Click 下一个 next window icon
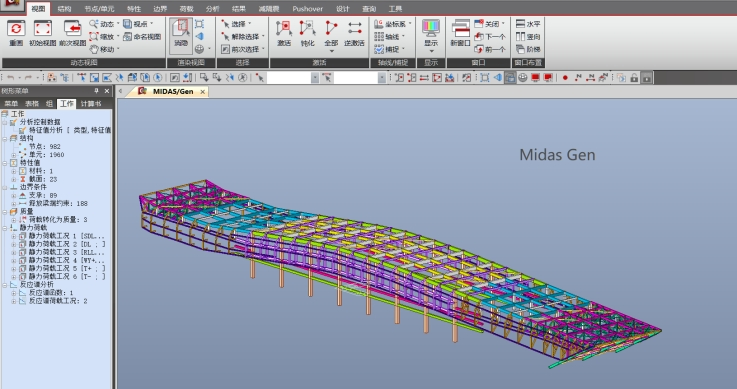This screenshot has height=389, width=737. 478,36
